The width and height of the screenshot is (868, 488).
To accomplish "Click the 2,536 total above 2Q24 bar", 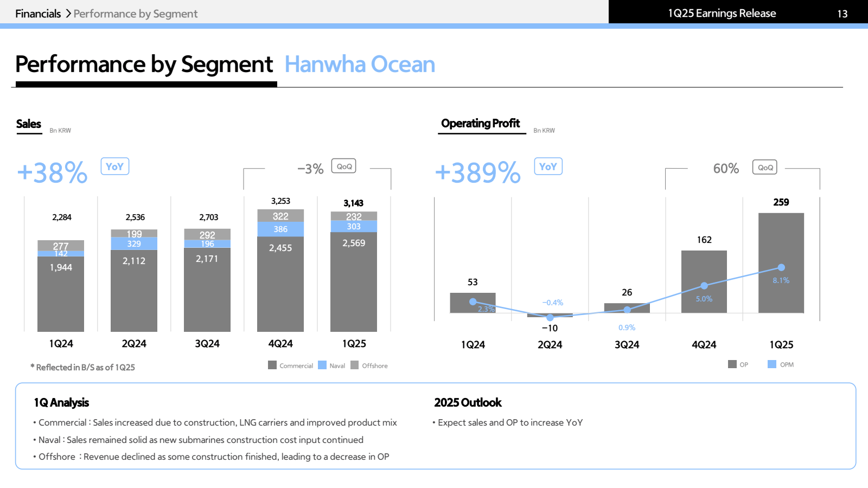I will coord(135,217).
